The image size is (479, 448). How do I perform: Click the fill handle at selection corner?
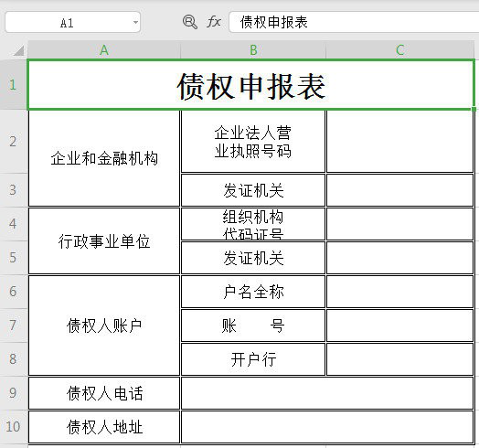474,109
